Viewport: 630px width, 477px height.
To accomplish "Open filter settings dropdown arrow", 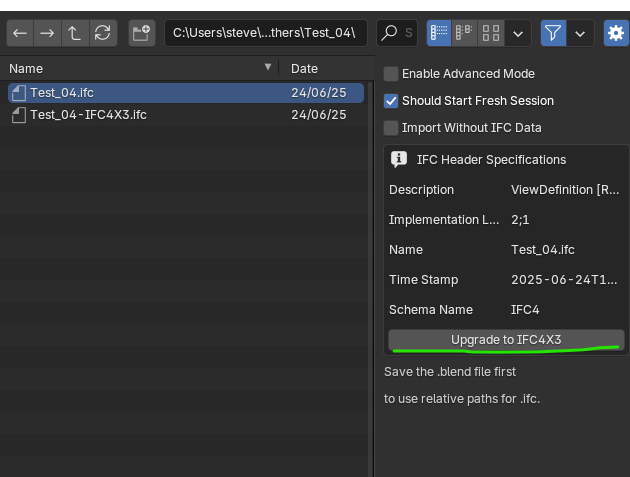I will [580, 33].
